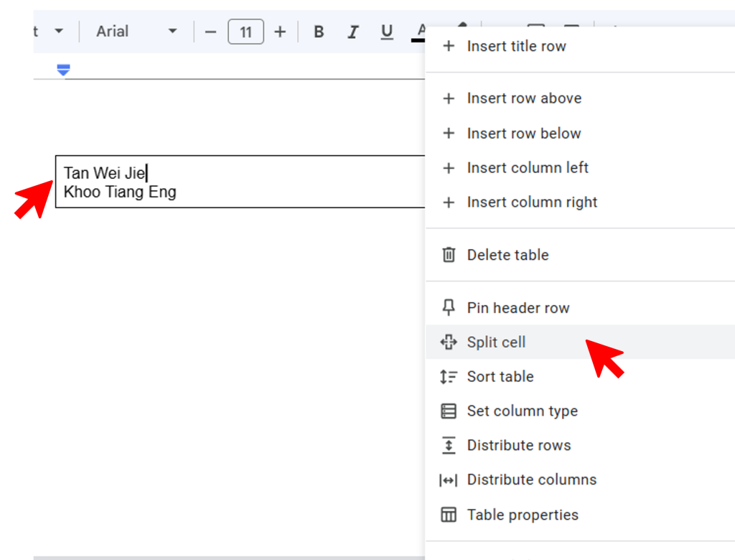Click the font size field showing 11

[245, 32]
